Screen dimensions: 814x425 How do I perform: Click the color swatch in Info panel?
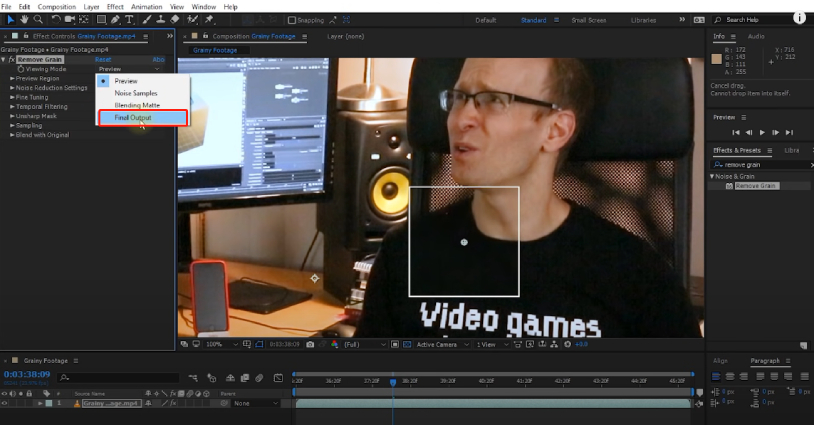point(716,58)
